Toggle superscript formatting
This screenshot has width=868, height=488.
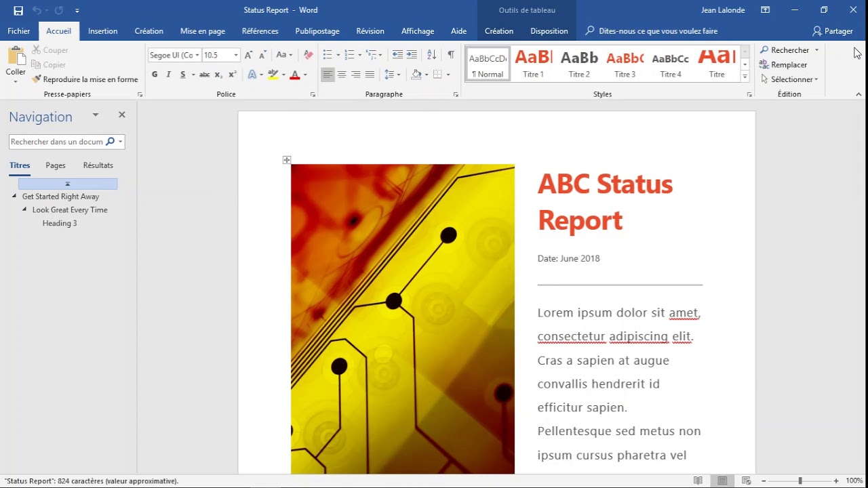point(232,75)
